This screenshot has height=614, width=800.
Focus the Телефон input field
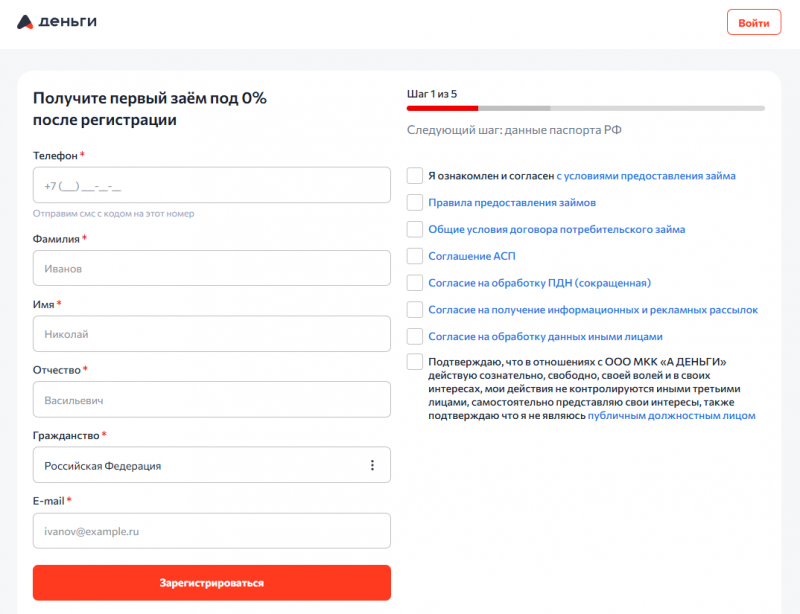click(211, 185)
